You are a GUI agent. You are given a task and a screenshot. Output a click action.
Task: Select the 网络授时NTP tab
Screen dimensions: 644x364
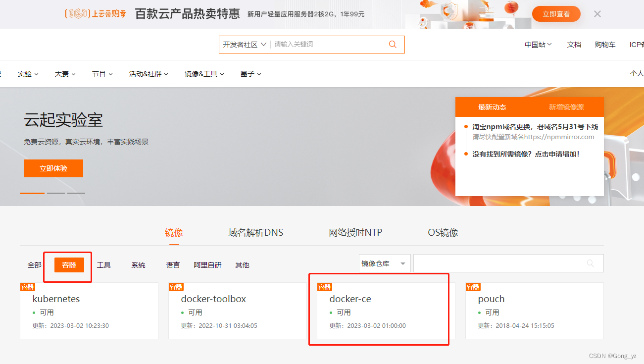[x=355, y=232]
